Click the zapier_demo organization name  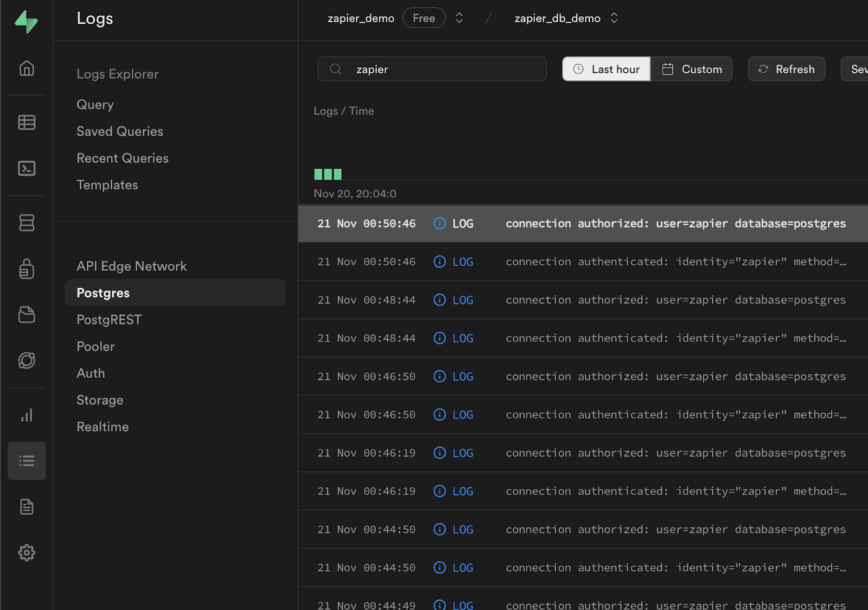coord(361,18)
